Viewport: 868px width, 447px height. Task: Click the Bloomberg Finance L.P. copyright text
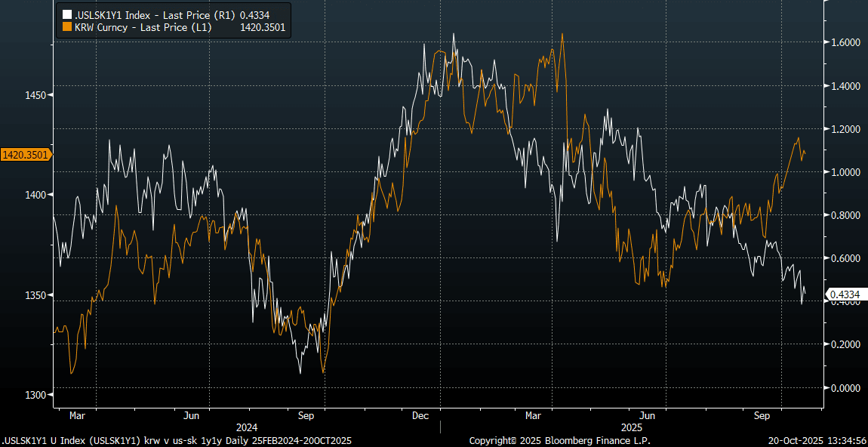click(x=559, y=440)
